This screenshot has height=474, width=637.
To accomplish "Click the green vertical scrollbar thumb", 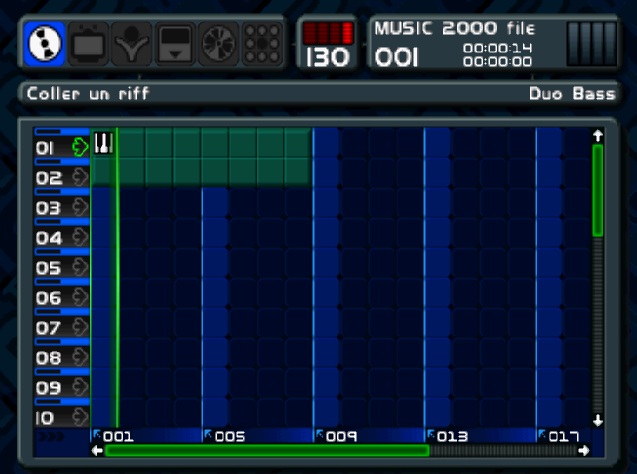I will (598, 190).
